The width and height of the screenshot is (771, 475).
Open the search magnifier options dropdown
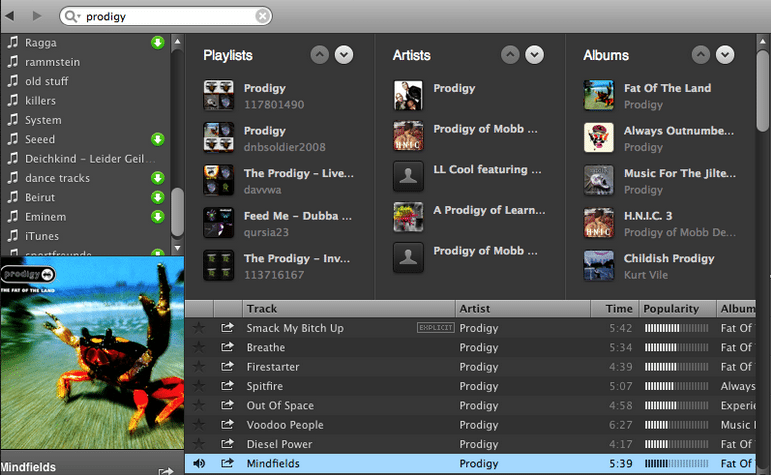coord(72,16)
